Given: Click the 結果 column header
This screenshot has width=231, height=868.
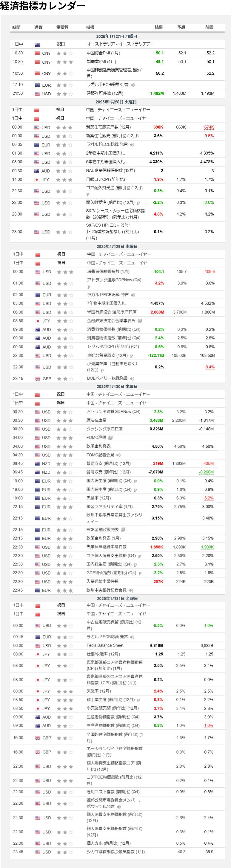Looking at the screenshot, I should tap(159, 27).
